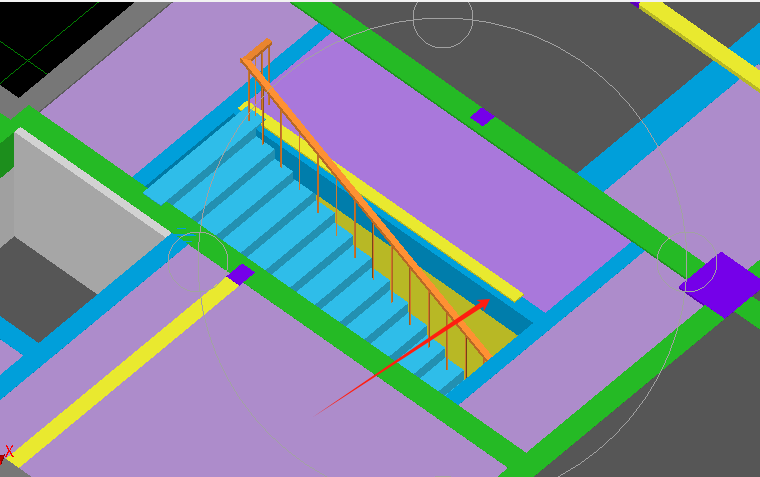Click the top orbit handle circle
Viewport: 760px width, 477px height.
tap(443, 19)
